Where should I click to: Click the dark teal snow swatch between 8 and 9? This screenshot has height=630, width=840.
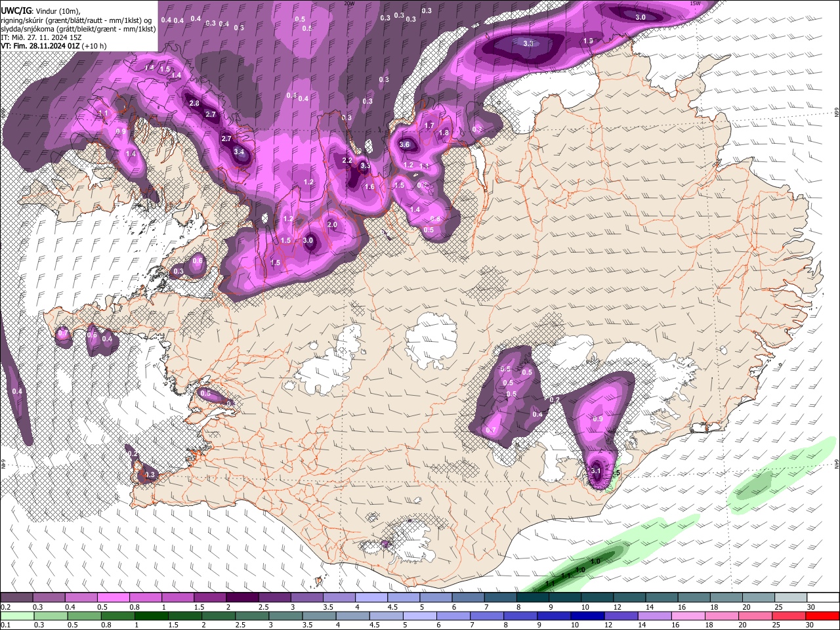click(533, 598)
